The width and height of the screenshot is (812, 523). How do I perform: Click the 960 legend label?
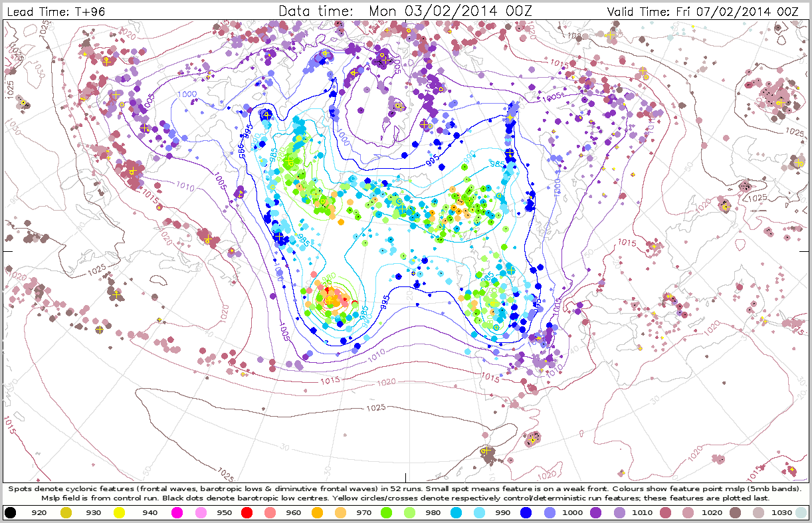coord(293,513)
